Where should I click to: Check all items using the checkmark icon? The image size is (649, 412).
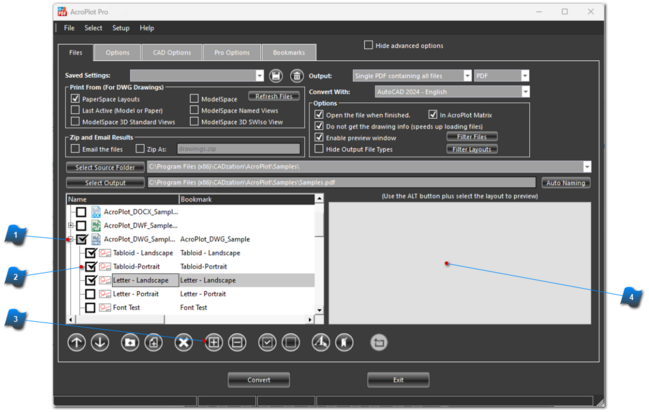coord(267,343)
